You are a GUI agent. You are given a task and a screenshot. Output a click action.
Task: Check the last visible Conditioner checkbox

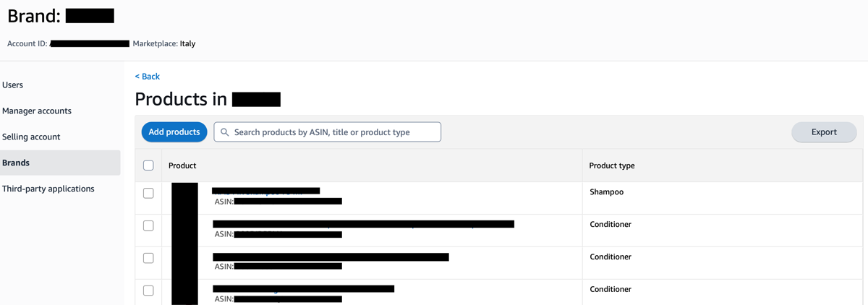point(148,291)
